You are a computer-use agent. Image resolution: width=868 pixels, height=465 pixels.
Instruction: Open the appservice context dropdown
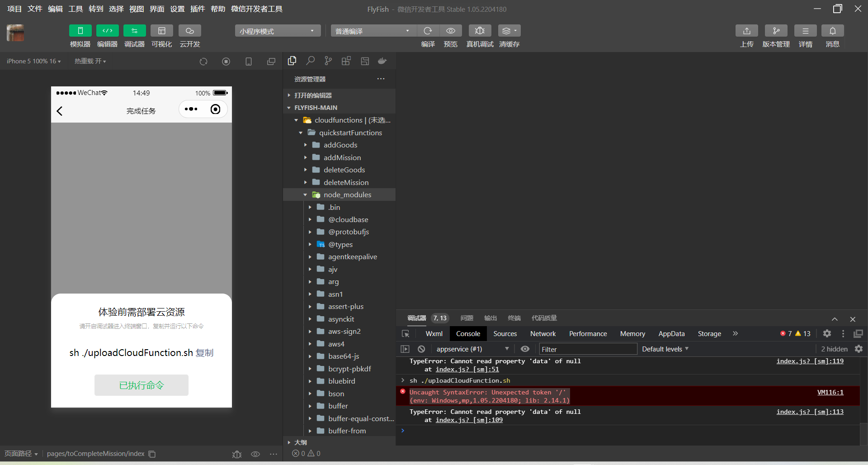tap(472, 349)
